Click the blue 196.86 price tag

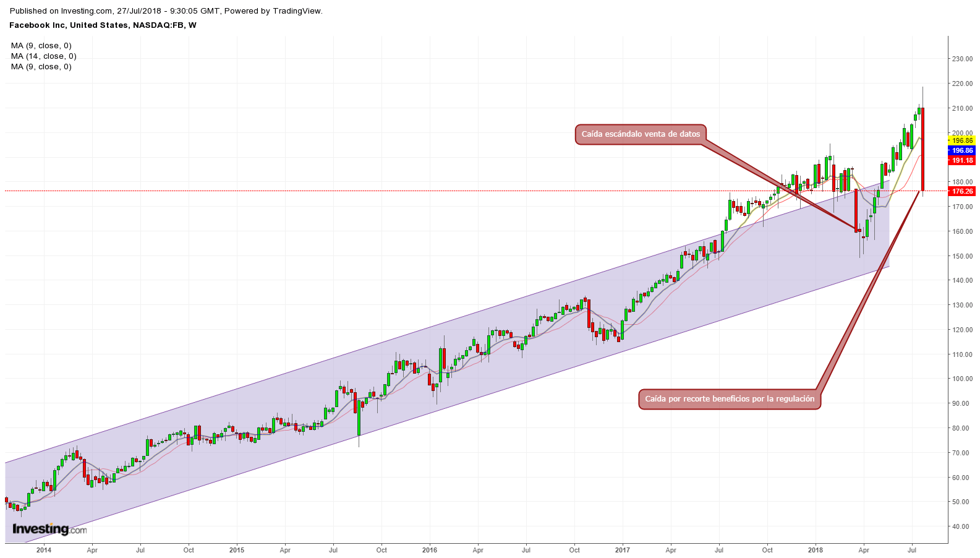pos(962,151)
